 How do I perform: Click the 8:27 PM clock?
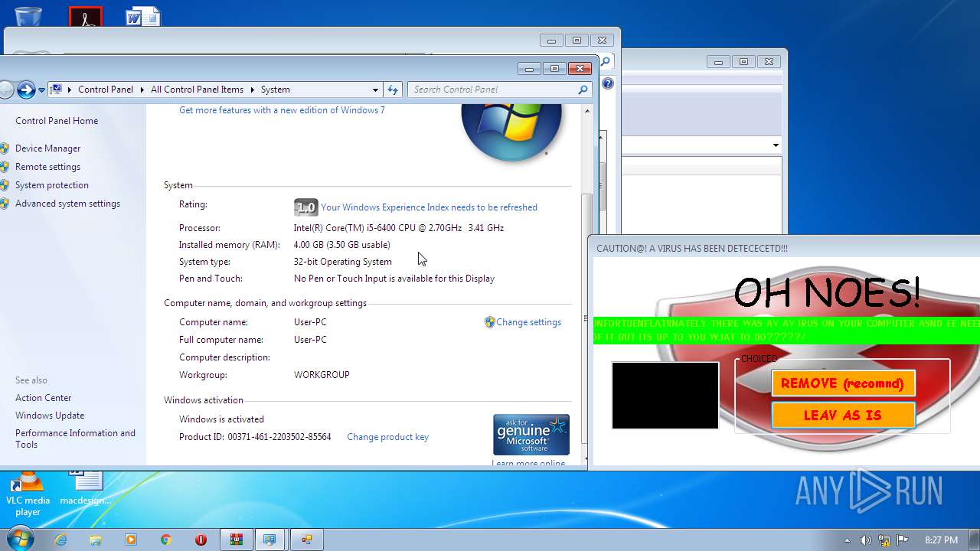(x=941, y=540)
